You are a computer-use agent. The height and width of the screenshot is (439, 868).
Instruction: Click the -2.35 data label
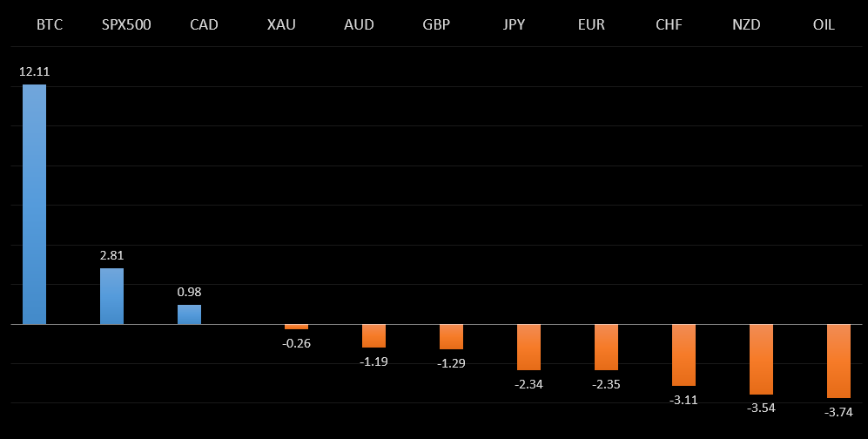pyautogui.click(x=606, y=383)
